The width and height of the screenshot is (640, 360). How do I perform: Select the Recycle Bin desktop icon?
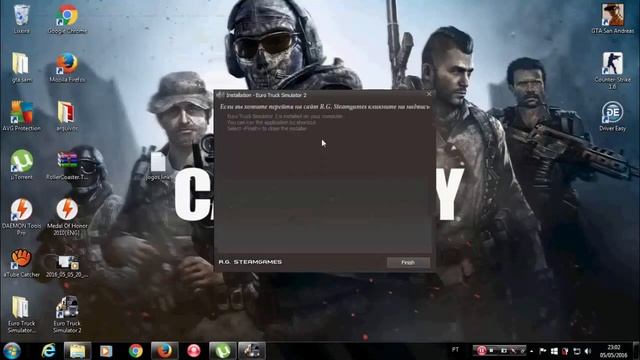click(x=21, y=19)
